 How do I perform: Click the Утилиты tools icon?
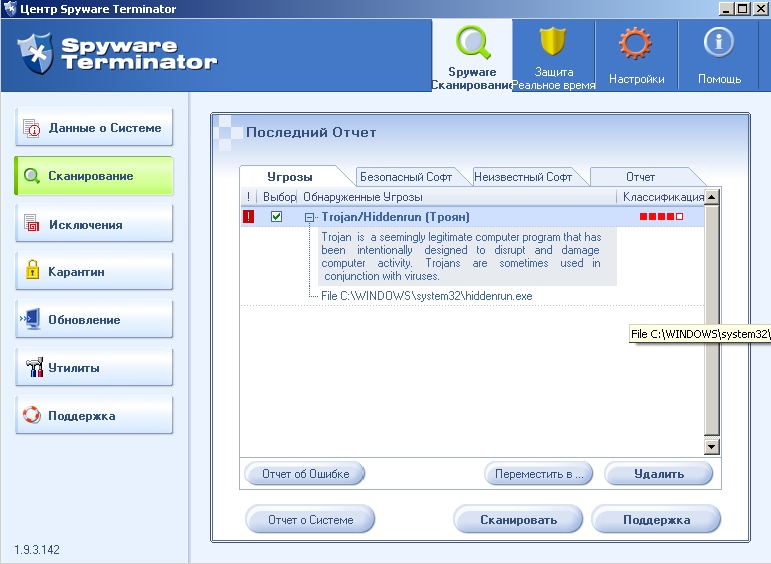click(x=34, y=367)
